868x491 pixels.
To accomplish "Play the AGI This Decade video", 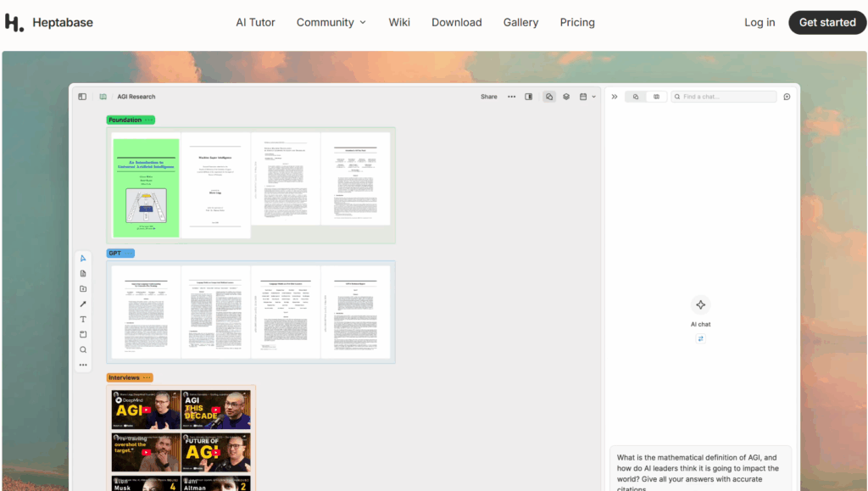I will pos(216,410).
